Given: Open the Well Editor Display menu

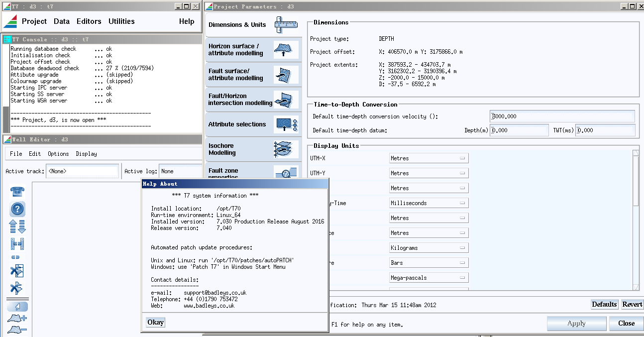Looking at the screenshot, I should (x=86, y=154).
